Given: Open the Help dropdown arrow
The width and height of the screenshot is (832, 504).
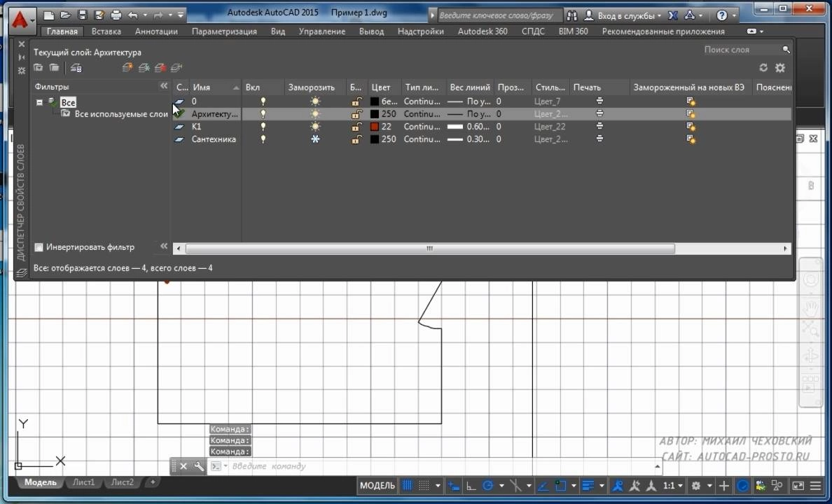Looking at the screenshot, I should (x=735, y=15).
